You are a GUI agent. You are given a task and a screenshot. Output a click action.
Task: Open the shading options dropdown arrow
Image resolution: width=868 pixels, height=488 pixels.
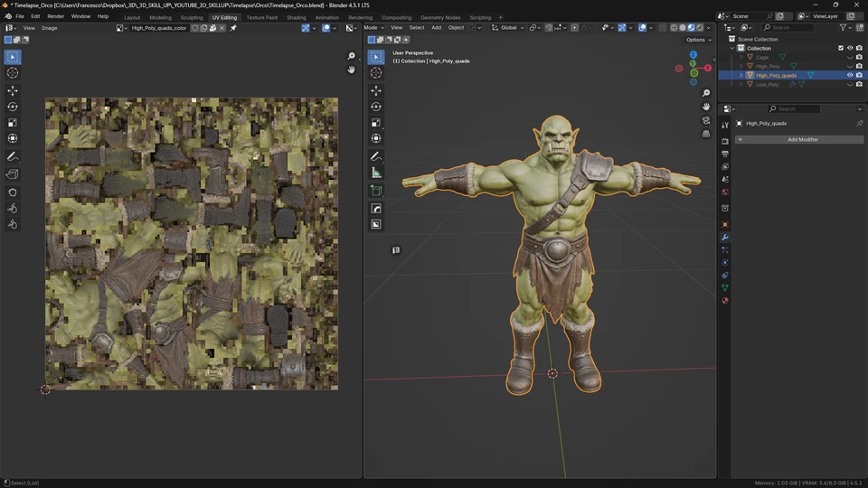tap(709, 28)
